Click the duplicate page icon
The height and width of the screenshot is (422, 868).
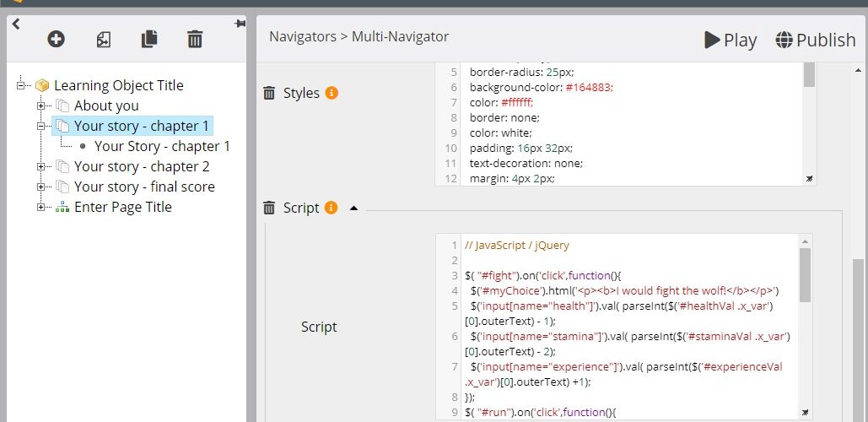[x=149, y=39]
